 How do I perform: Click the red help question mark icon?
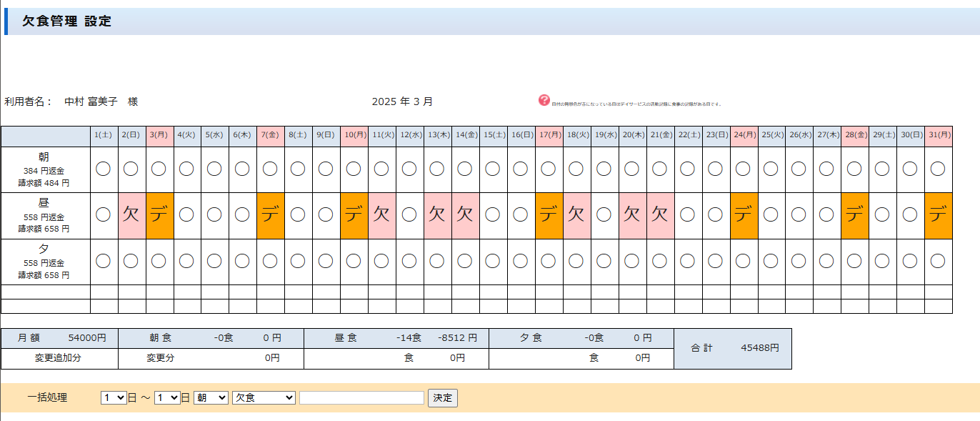pos(544,100)
